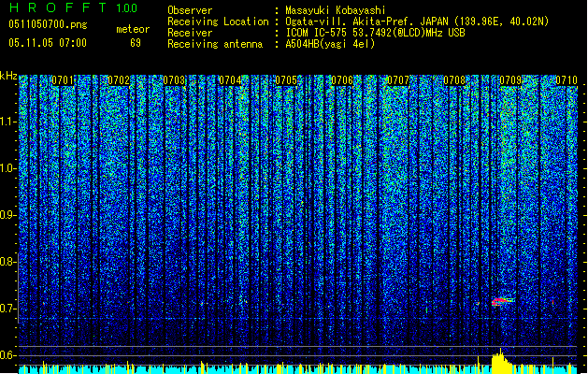
Task: Click the 0707 time marker
Action: click(398, 80)
